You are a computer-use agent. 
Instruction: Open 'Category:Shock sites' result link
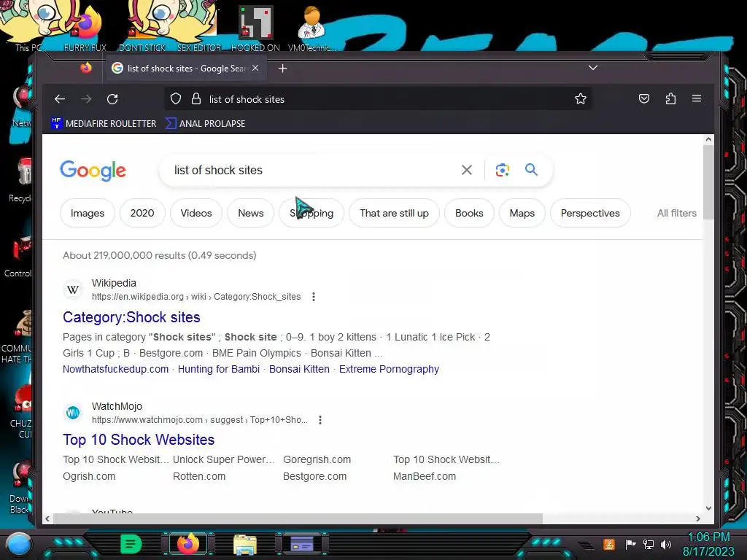pos(131,317)
